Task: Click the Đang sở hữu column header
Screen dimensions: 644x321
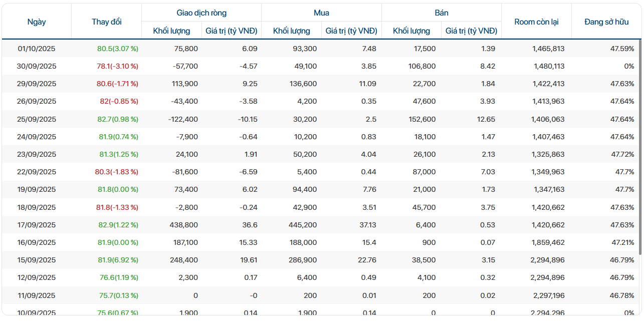Action: tap(606, 22)
